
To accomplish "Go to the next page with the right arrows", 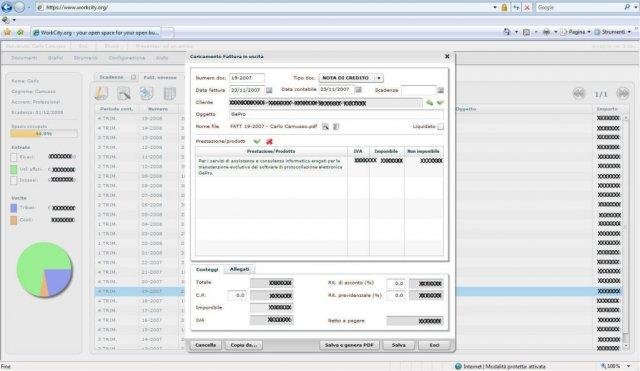I will [x=622, y=94].
